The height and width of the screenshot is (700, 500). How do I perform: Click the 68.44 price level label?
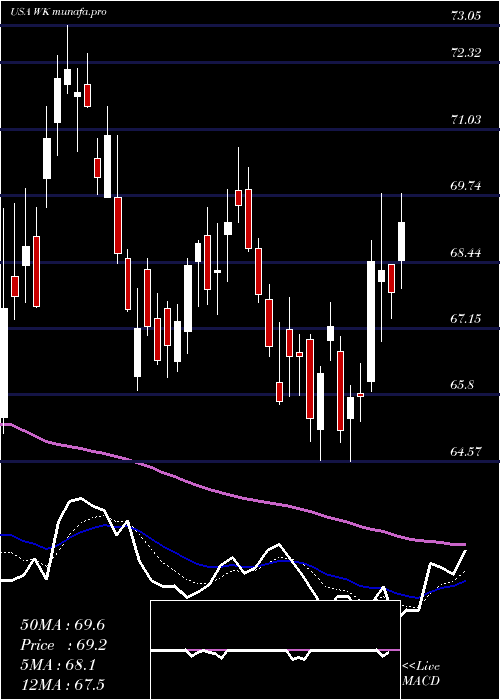(x=466, y=253)
